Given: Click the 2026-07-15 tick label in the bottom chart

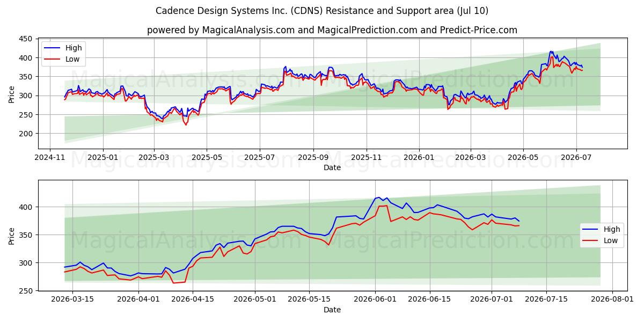Looking at the screenshot, I should coord(546,299).
